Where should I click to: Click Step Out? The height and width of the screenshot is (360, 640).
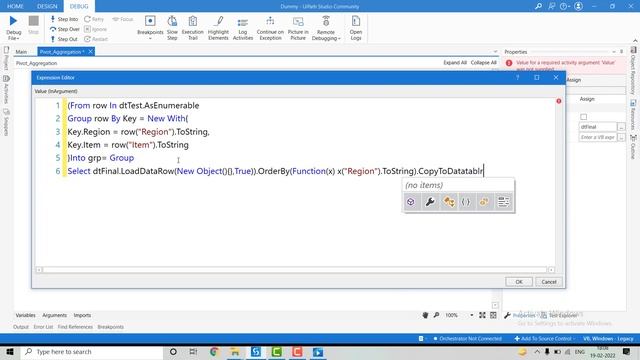point(64,39)
